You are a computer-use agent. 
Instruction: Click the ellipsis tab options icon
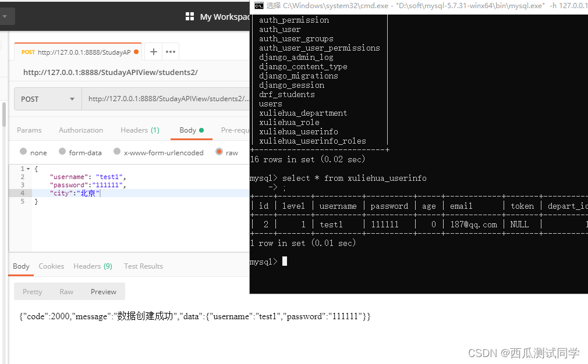coord(170,51)
